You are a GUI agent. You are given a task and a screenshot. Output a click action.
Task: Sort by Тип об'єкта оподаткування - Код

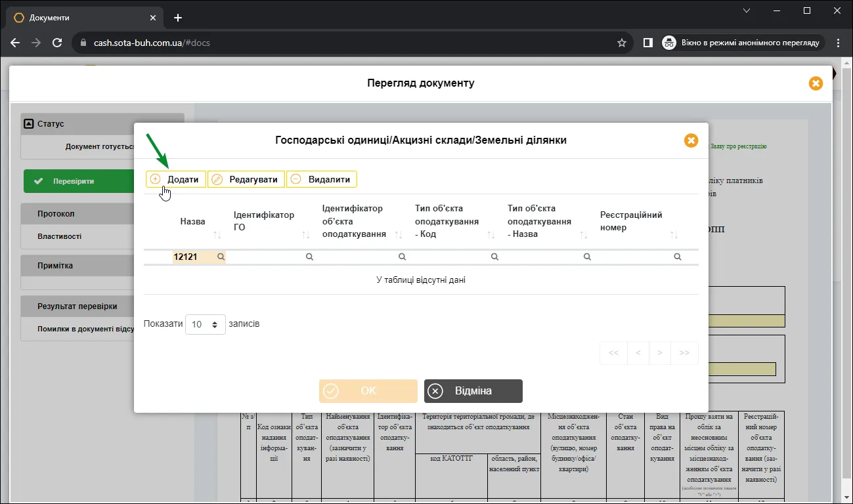pos(491,234)
